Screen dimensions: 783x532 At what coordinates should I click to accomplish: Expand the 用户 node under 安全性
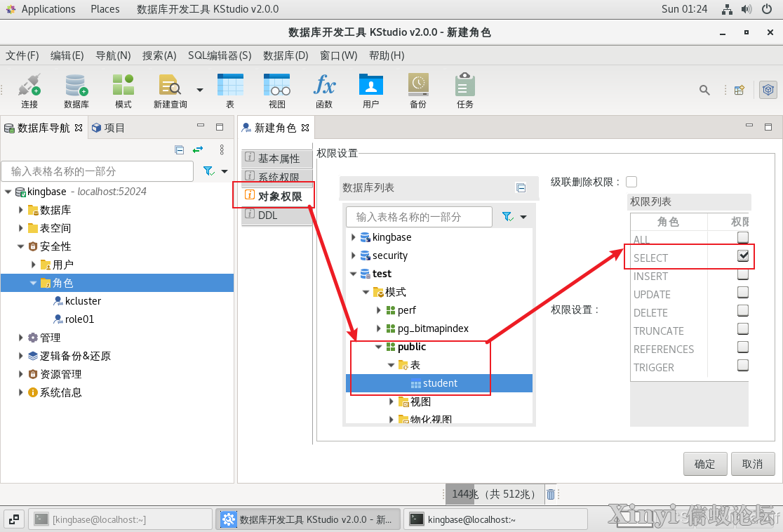coord(33,265)
